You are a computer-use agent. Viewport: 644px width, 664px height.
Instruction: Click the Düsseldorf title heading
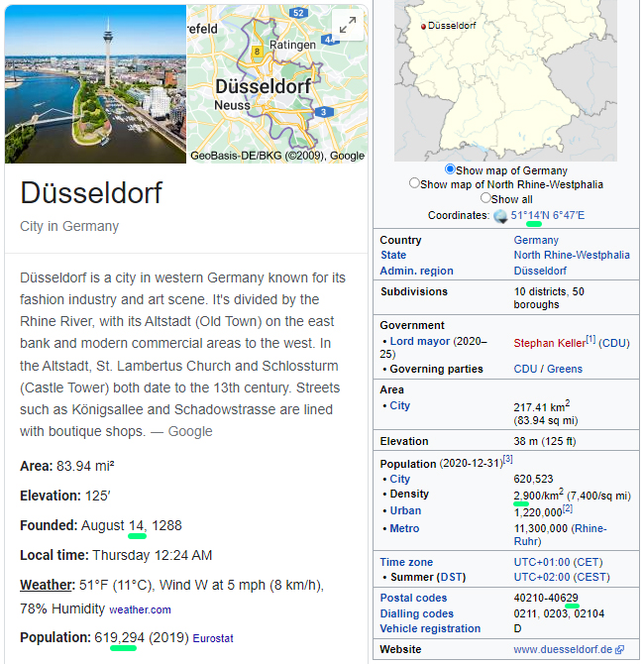91,193
